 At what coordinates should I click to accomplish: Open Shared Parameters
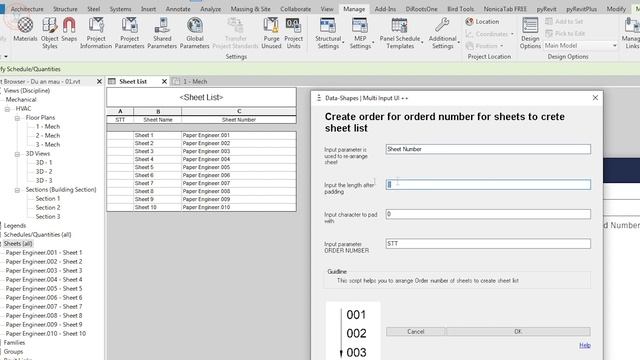tap(162, 33)
